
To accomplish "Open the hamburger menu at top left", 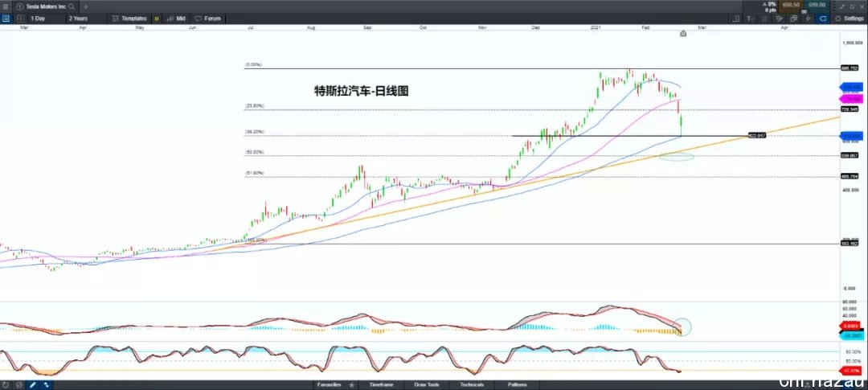I will [x=5, y=6].
